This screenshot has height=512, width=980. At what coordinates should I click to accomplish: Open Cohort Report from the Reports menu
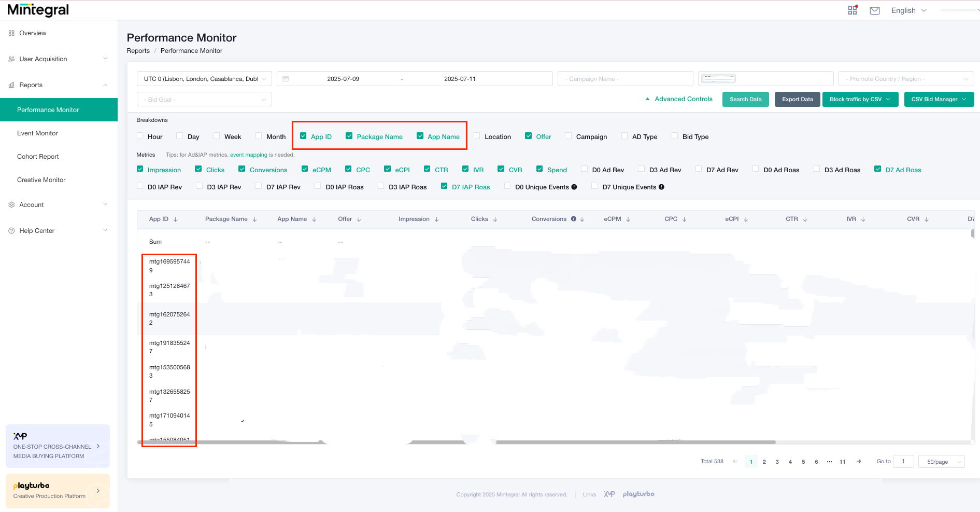(x=38, y=156)
